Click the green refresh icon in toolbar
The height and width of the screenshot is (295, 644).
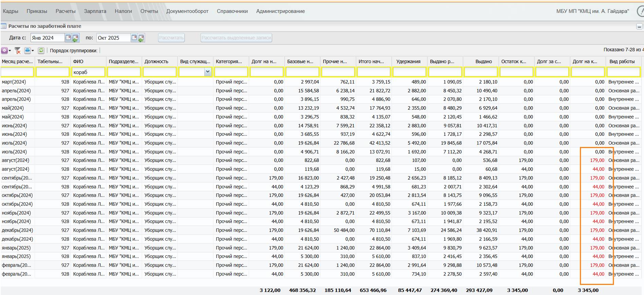(41, 51)
